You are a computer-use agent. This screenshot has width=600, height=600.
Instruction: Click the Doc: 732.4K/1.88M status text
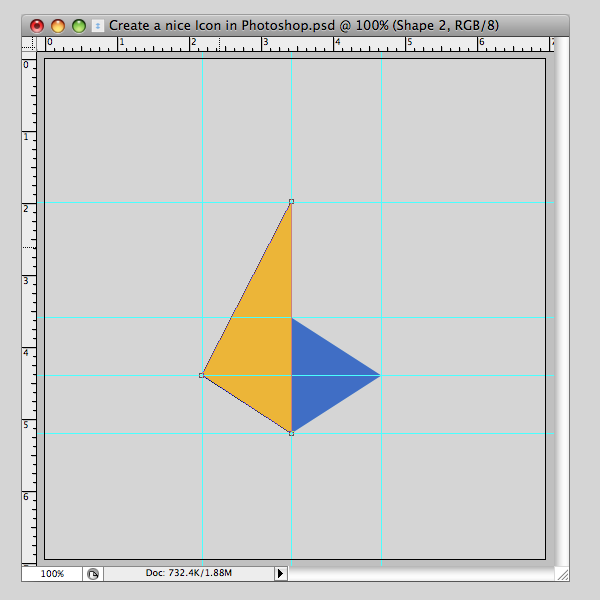189,573
